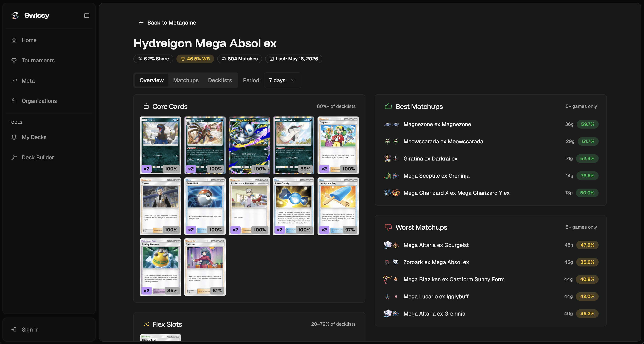Select the Mega Lucario ex Igglybuff matchup

click(x=491, y=296)
